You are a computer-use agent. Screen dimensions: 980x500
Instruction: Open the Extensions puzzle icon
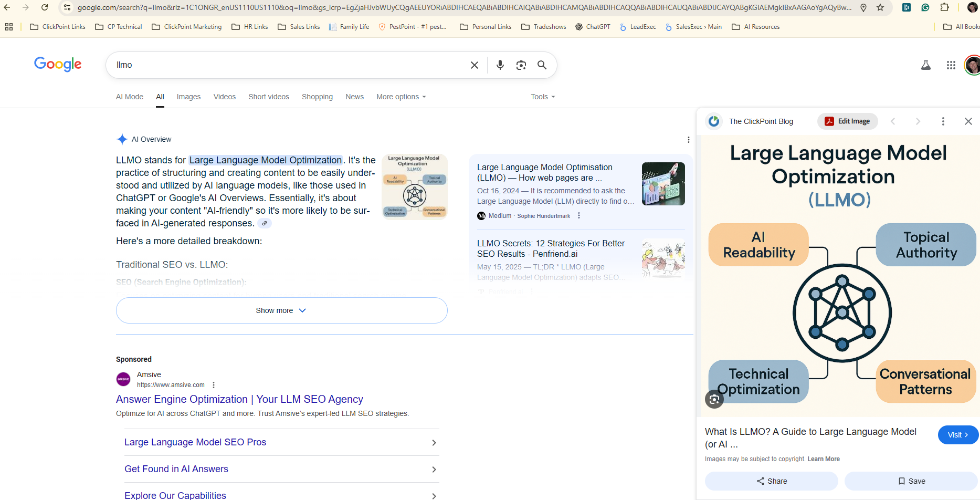tap(944, 7)
